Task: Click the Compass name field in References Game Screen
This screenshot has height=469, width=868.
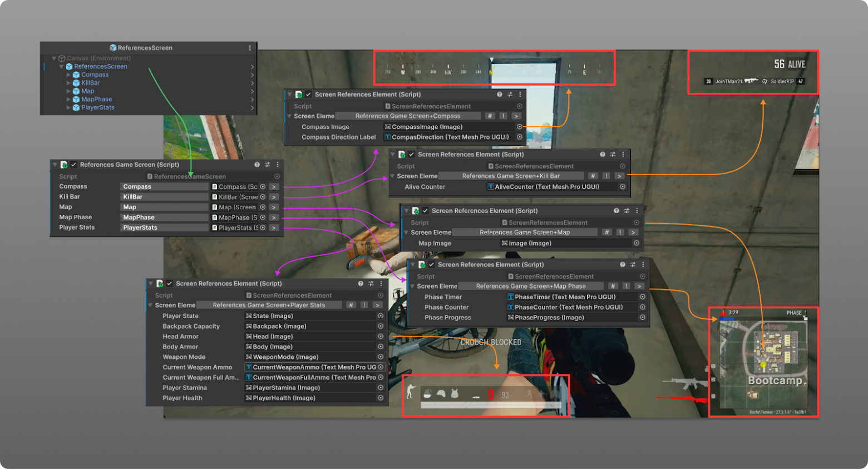Action: tap(164, 187)
